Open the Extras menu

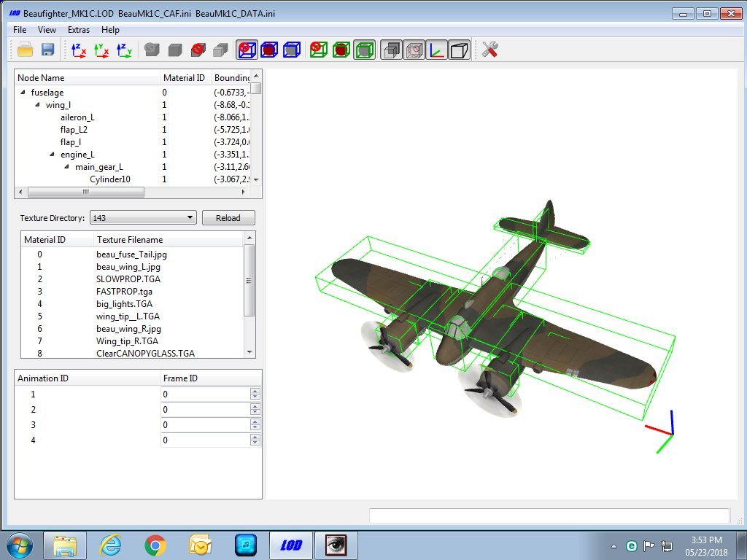click(x=79, y=29)
